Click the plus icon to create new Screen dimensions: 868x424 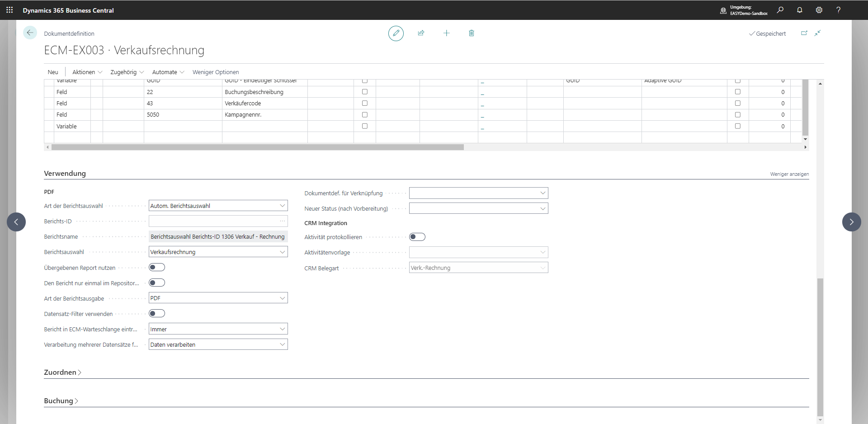[446, 33]
